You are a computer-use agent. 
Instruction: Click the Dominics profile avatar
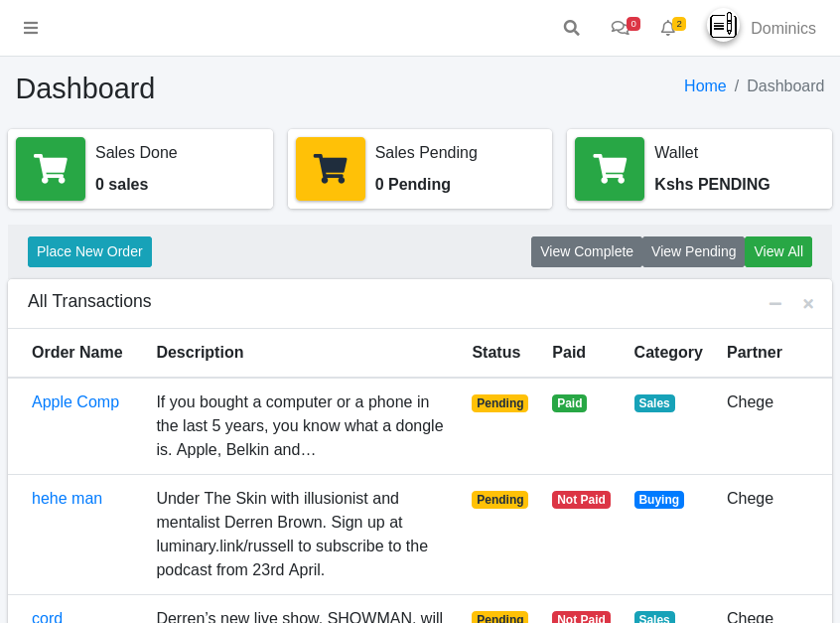(x=723, y=26)
